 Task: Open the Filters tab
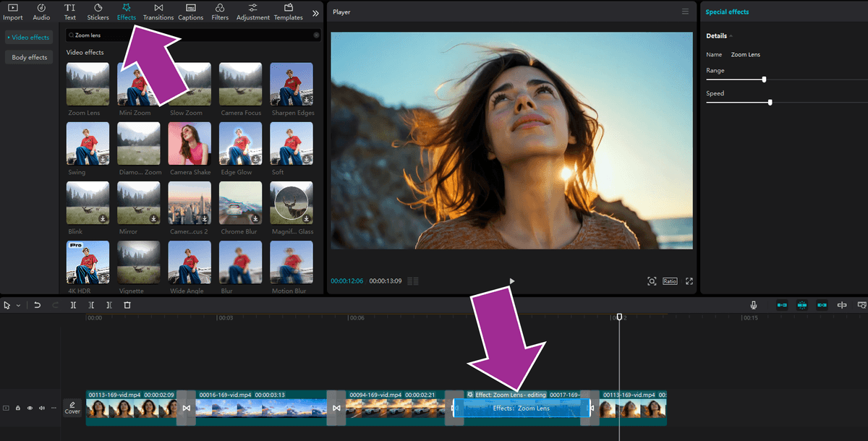(220, 12)
